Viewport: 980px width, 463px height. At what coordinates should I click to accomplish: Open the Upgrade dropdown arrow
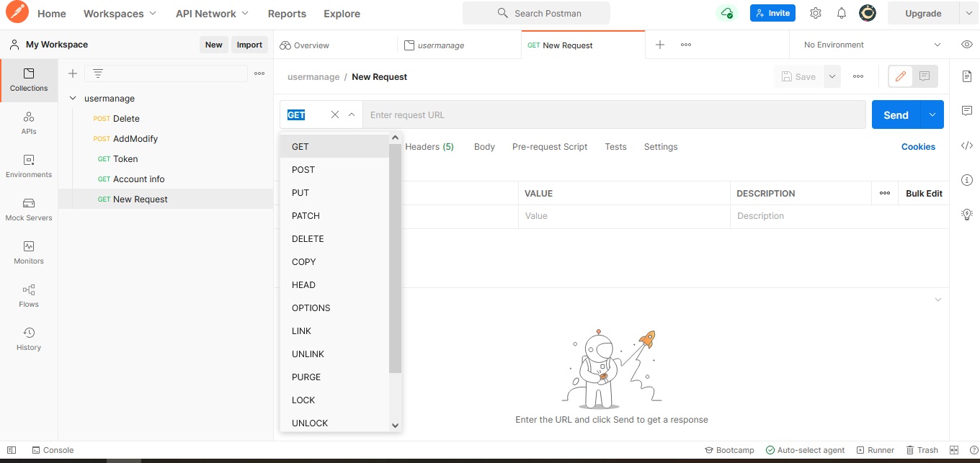click(x=968, y=13)
